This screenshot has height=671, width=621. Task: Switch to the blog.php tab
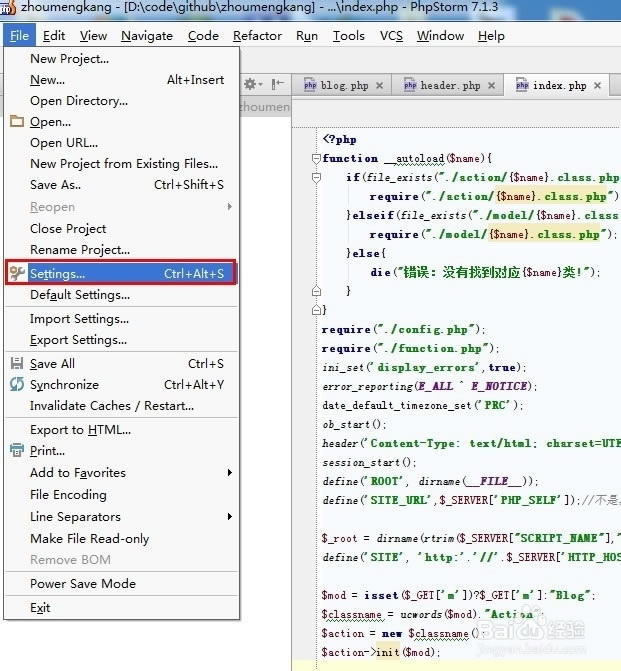coord(344,86)
